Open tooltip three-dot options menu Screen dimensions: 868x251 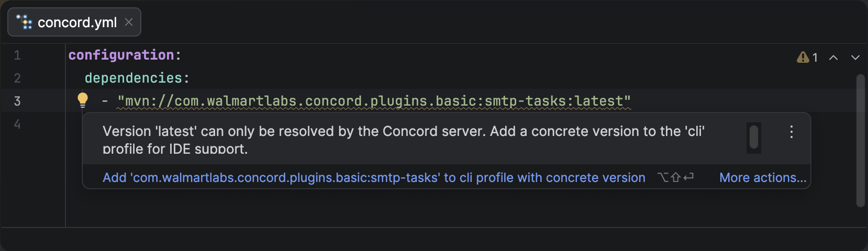point(792,132)
